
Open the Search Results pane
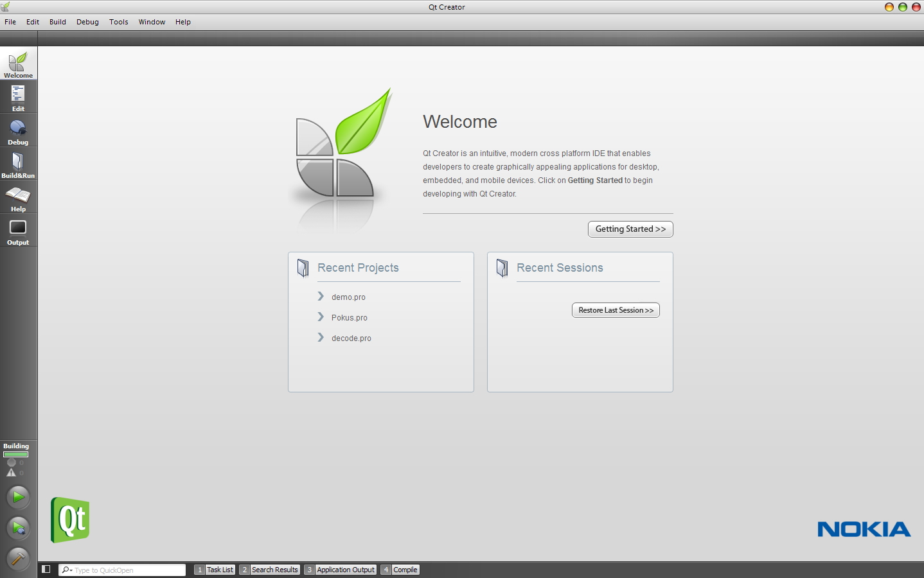[269, 570]
